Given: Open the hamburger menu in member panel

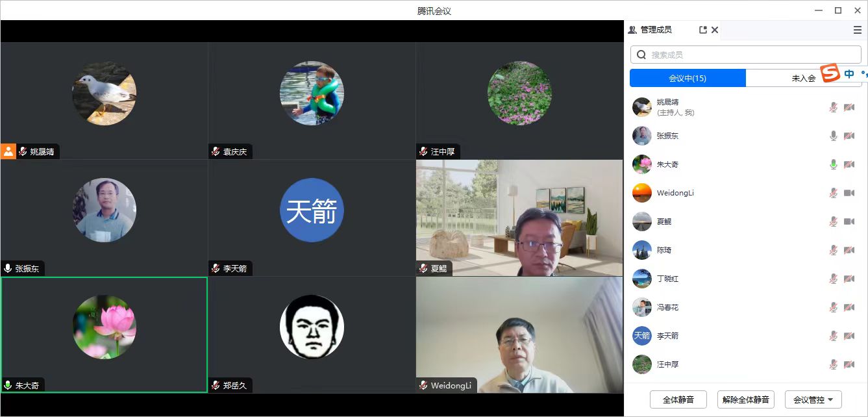Looking at the screenshot, I should pos(858,30).
